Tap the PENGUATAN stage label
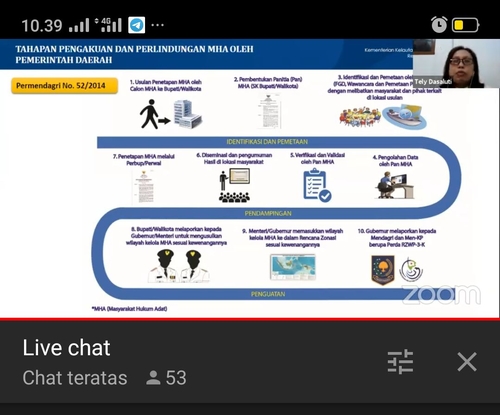Image resolution: width=500 pixels, height=415 pixels. (268, 294)
